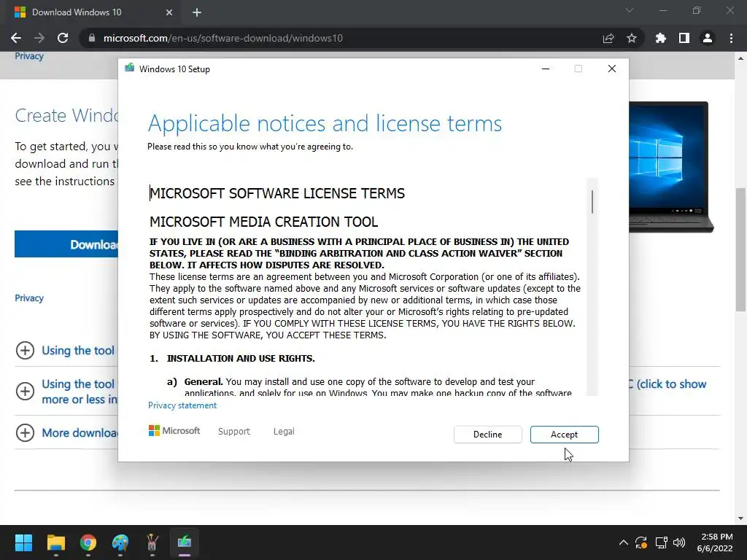Click '1. INSTALLATION AND USE RIGHTS.' text

[232, 359]
